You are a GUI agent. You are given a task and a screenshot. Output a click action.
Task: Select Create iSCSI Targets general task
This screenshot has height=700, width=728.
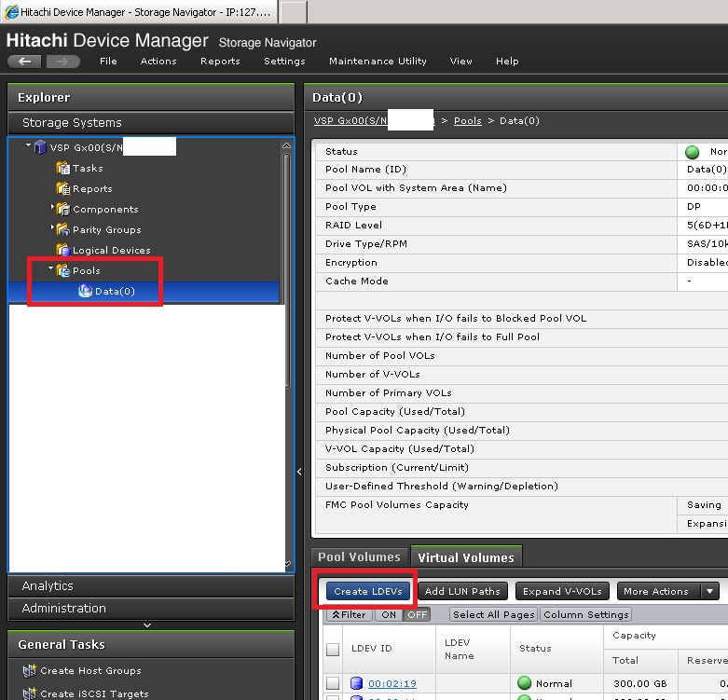[94, 694]
